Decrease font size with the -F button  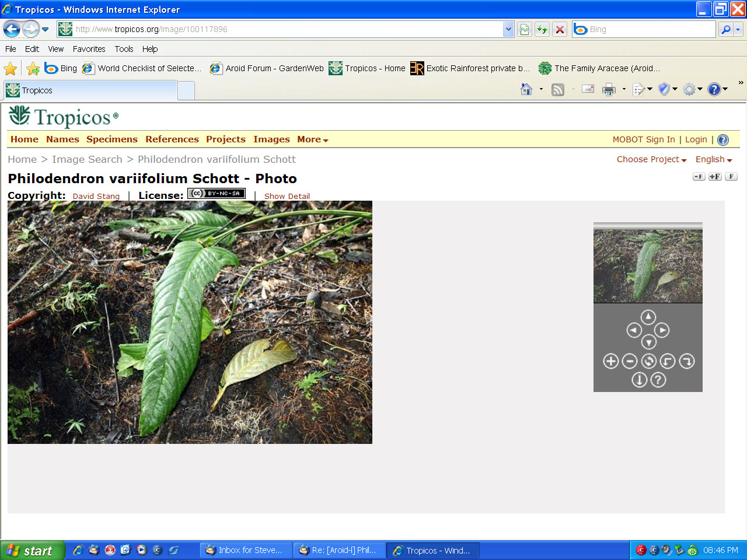click(699, 177)
